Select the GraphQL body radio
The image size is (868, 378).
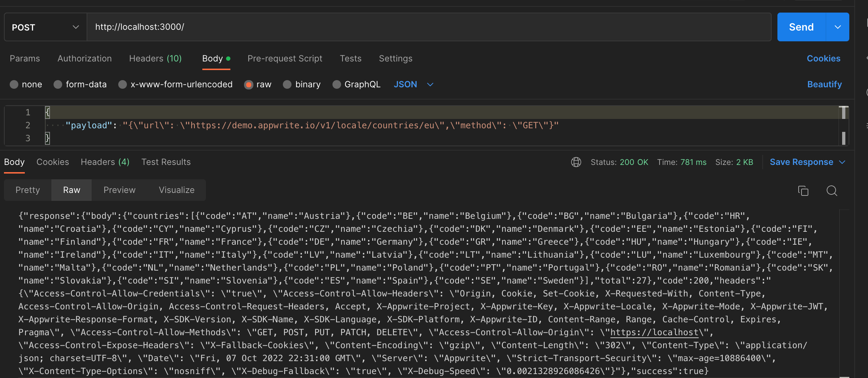pyautogui.click(x=337, y=84)
